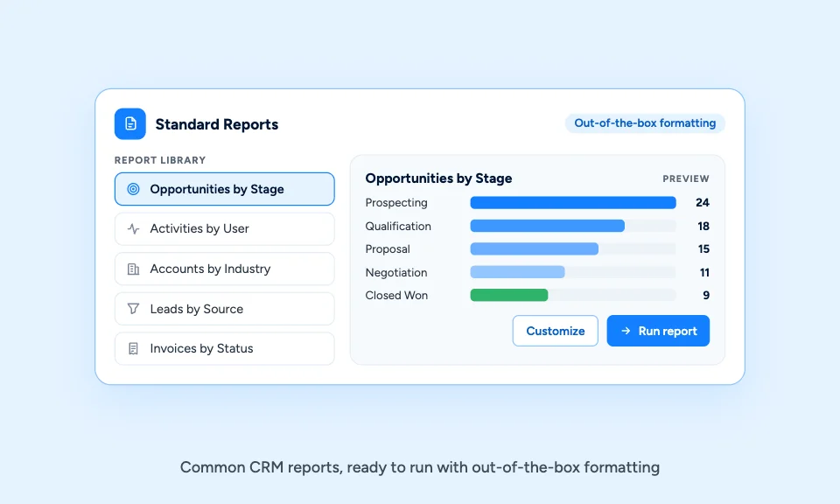Click the Customize button
Screen dimensions: 840x504
click(555, 331)
